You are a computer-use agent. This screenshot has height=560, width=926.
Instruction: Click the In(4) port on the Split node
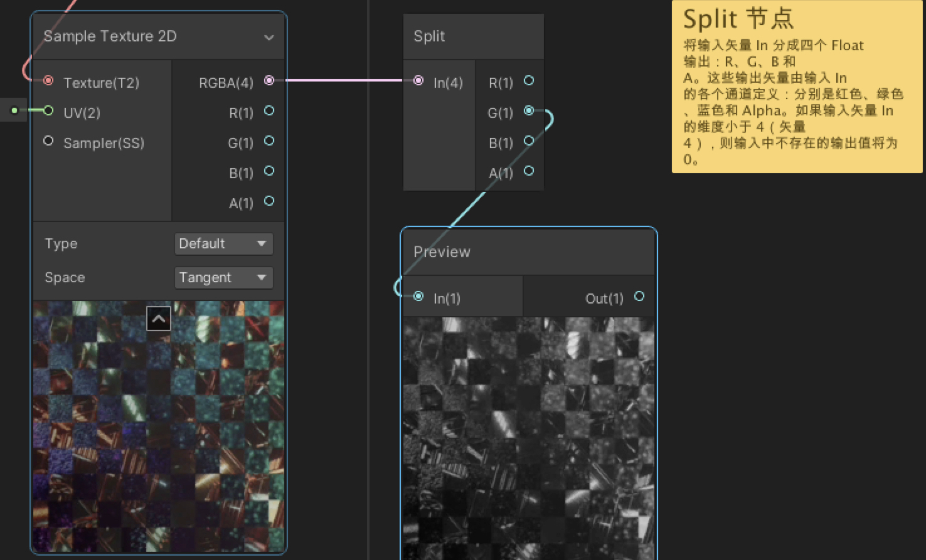(x=418, y=80)
